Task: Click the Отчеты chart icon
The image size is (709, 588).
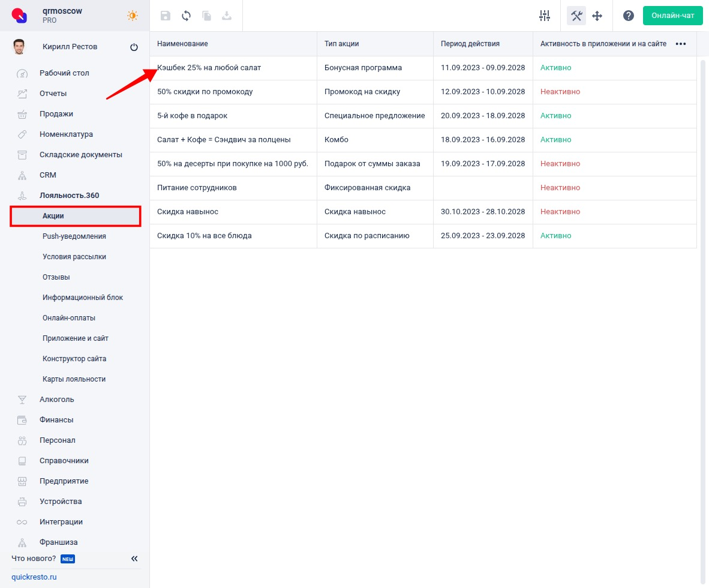Action: (22, 94)
